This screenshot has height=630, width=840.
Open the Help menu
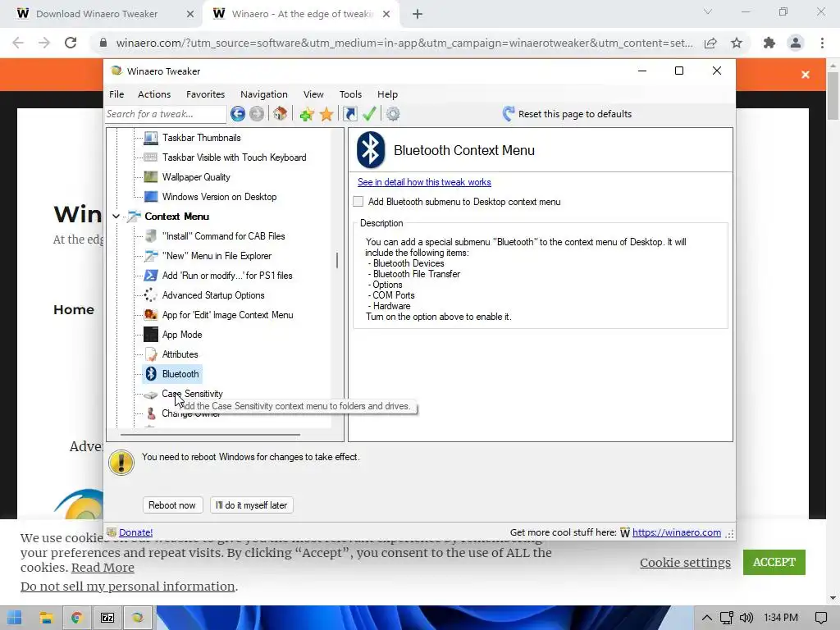[387, 94]
